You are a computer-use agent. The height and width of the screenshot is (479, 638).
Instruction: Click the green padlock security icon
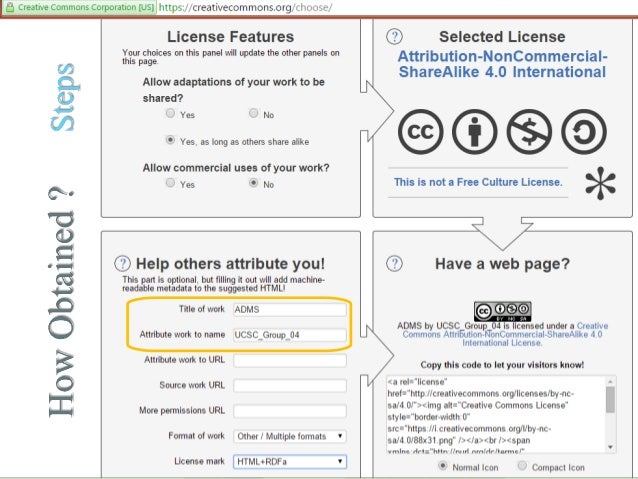10,7
